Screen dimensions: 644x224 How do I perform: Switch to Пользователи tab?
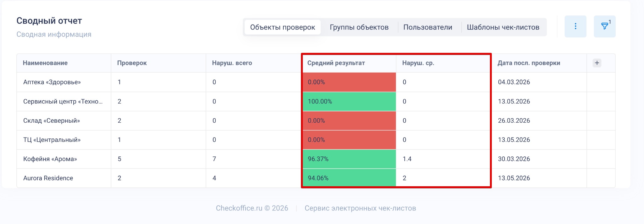pos(428,27)
